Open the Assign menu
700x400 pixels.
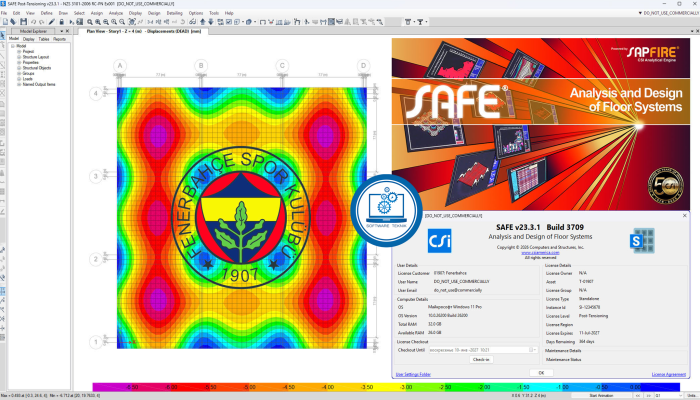(x=96, y=13)
